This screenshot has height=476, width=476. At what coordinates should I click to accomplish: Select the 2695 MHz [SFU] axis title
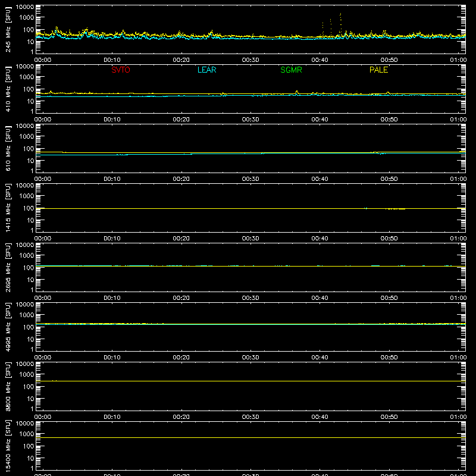click(8, 267)
